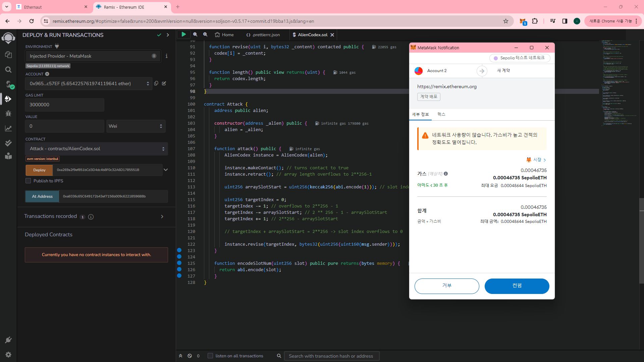Screen dimensions: 644x362
Task: Switch to Ethernaut browser tab
Action: (51, 7)
